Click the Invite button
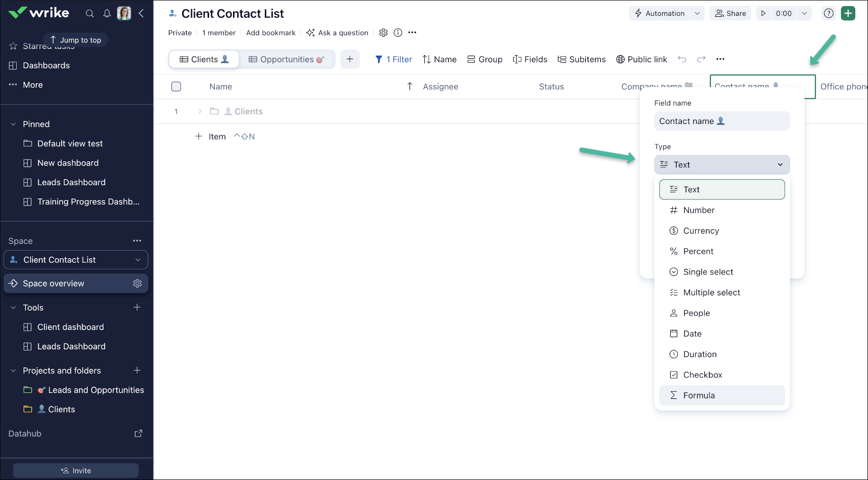This screenshot has width=868, height=480. pos(76,470)
